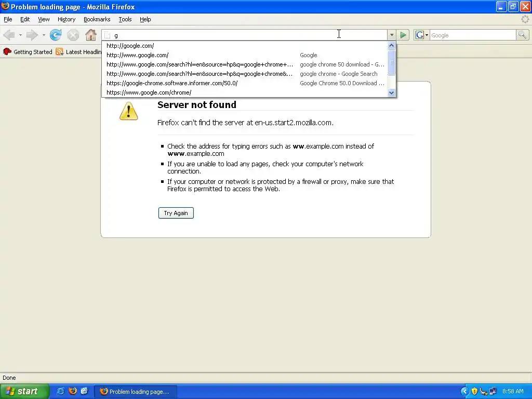Open the Help menu
This screenshot has height=399, width=532.
[x=145, y=19]
